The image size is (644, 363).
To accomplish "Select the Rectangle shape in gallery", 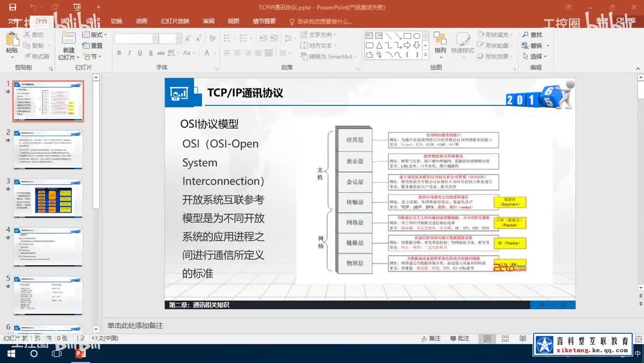I will (407, 36).
